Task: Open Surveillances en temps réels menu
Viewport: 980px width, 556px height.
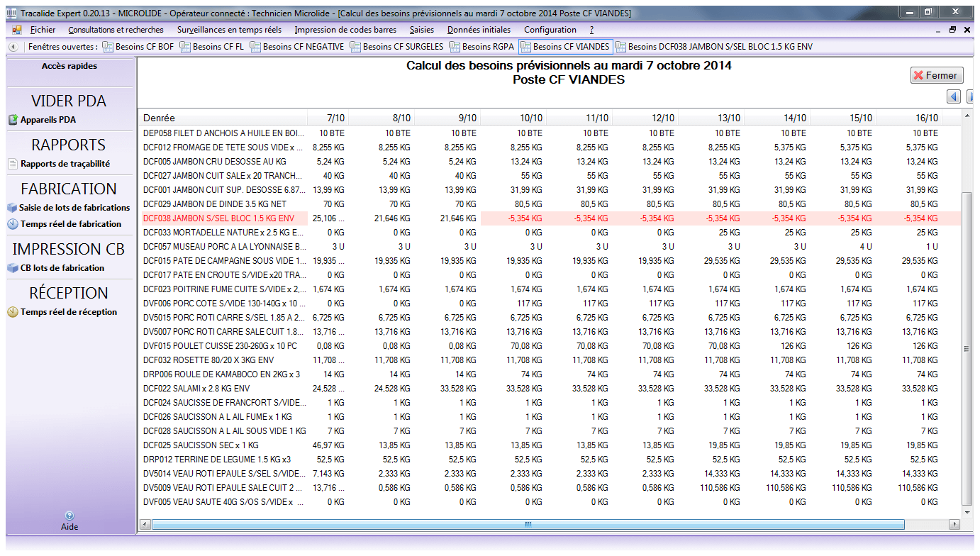Action: (x=229, y=30)
